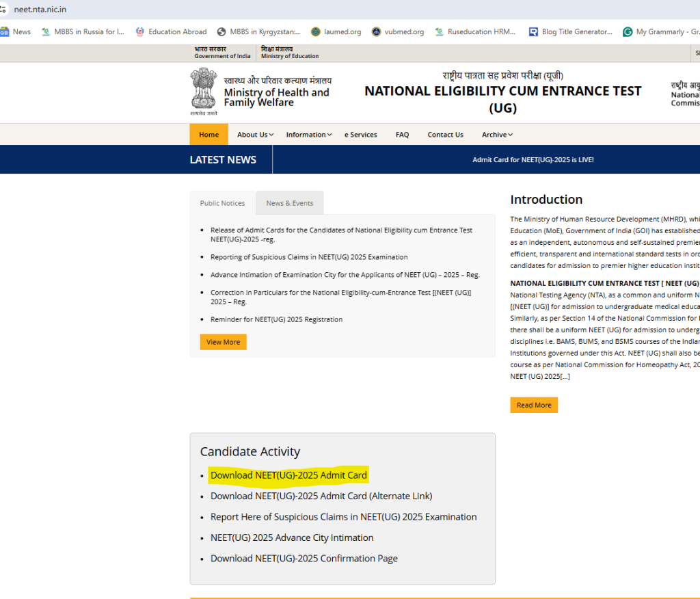Open Reporting of Suspicious Claims notice
The image size is (700, 599).
(x=309, y=257)
